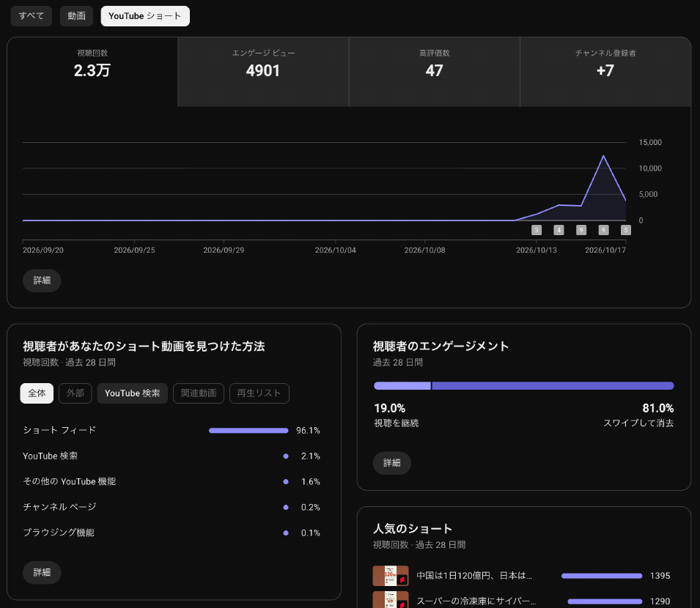Select the 再生リスト filter chip
The height and width of the screenshot is (608, 700).
[259, 393]
